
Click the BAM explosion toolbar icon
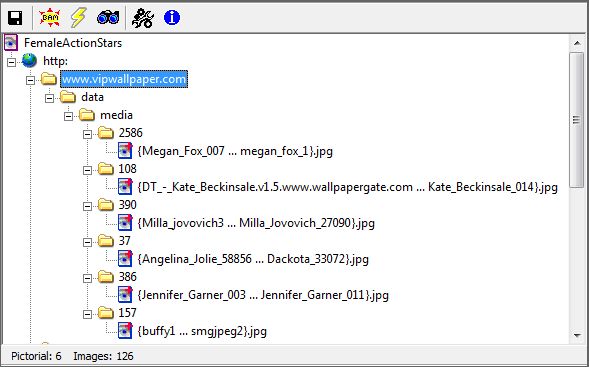[50, 18]
